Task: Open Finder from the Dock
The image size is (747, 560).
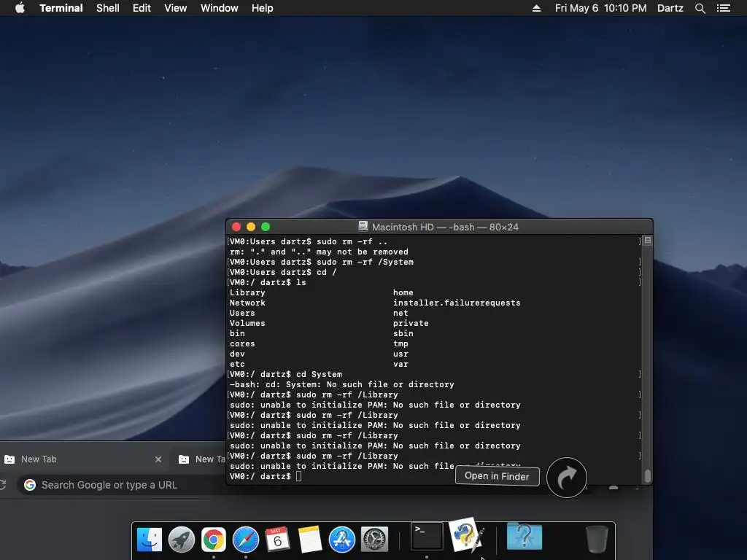Action: (149, 540)
